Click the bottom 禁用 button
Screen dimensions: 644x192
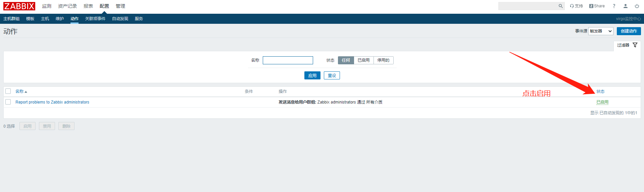47,126
